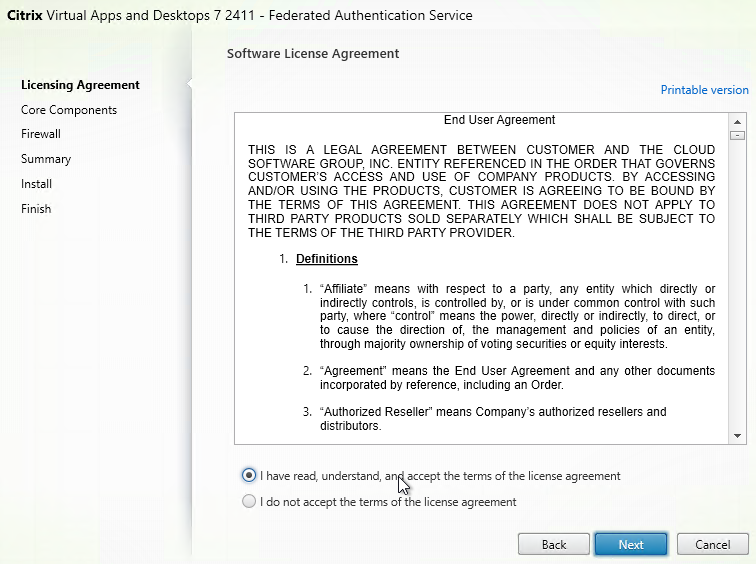
Task: Click the "Authorized Reseller" definition text
Action: click(493, 418)
